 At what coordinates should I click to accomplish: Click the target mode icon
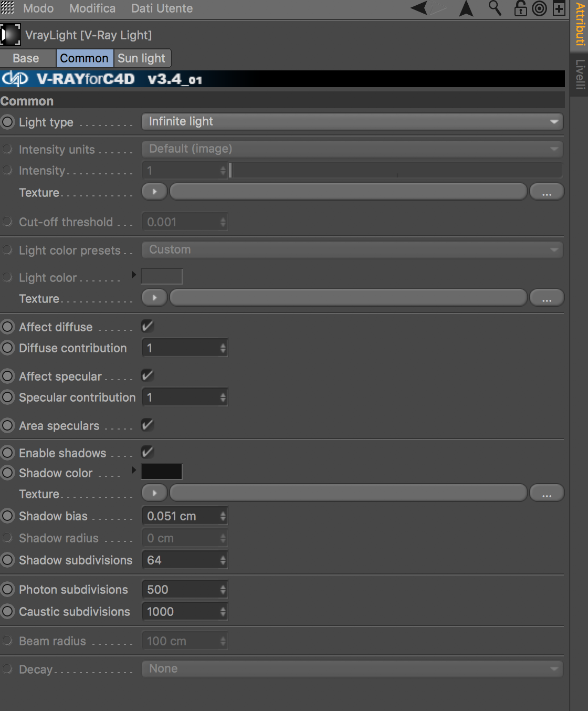pyautogui.click(x=539, y=8)
